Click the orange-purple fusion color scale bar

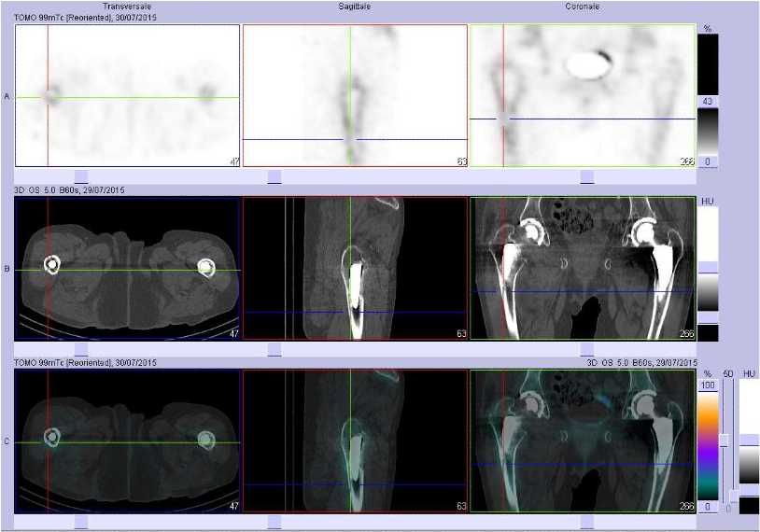pos(708,446)
